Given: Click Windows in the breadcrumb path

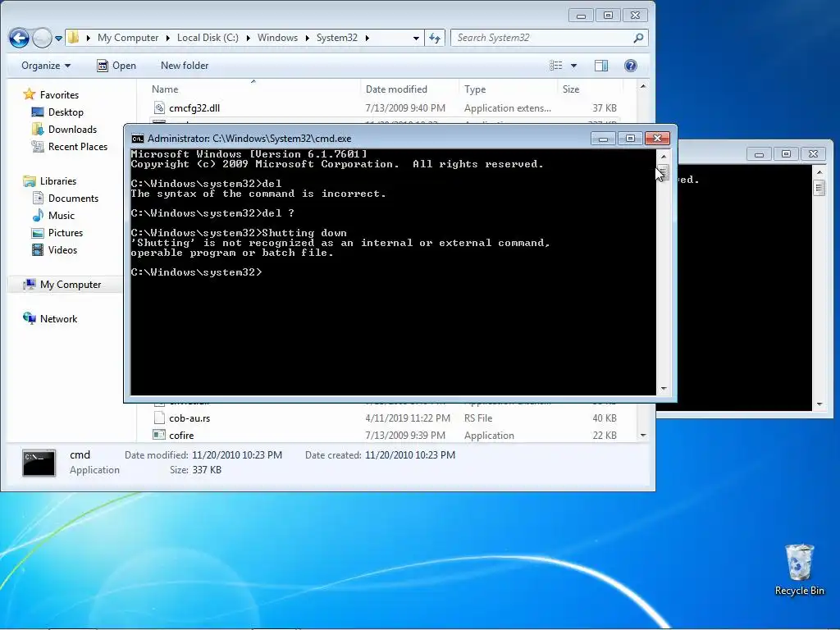Looking at the screenshot, I should [x=277, y=38].
